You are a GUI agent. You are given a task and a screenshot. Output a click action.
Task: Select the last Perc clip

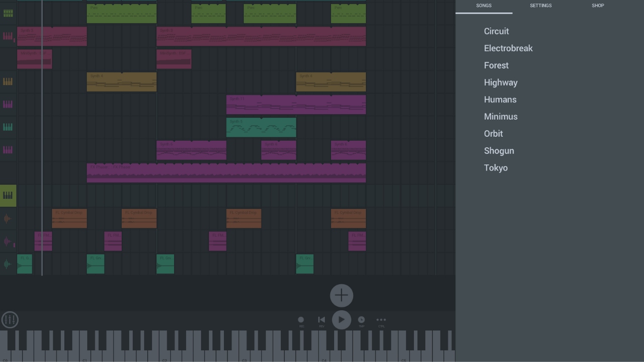click(349, 14)
